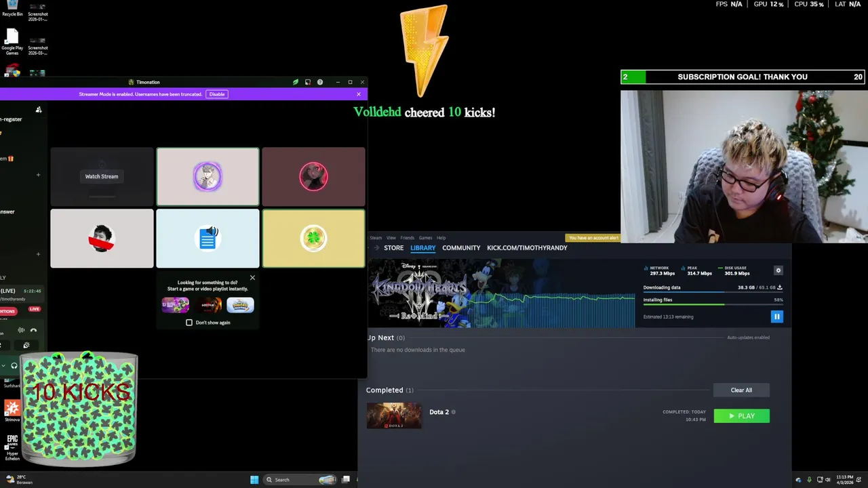Open the Google Play Games desktop icon
868x488 pixels.
pyautogui.click(x=12, y=42)
